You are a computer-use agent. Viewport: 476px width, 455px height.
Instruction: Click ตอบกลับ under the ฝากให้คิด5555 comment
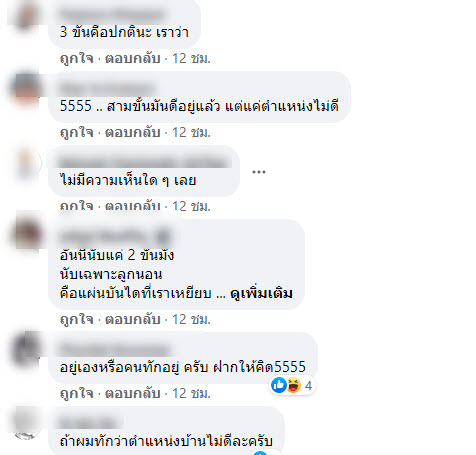point(133,394)
